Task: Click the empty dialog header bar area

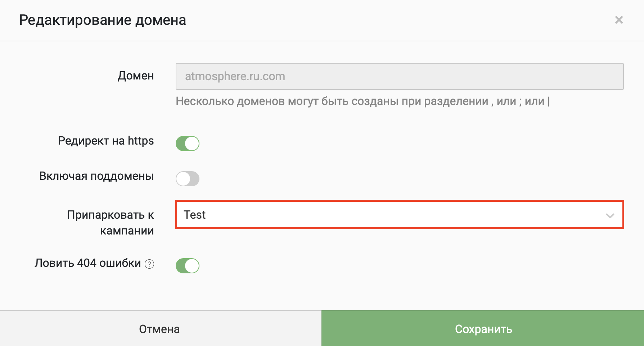Action: pyautogui.click(x=396, y=20)
